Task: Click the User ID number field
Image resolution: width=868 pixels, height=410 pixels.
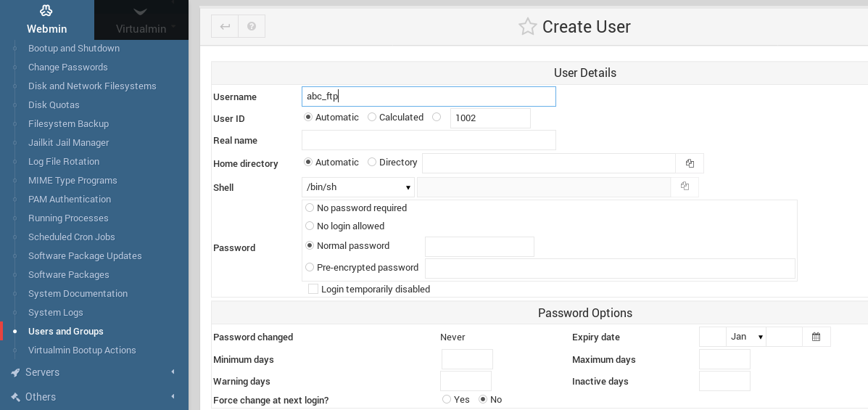Action: (x=490, y=118)
